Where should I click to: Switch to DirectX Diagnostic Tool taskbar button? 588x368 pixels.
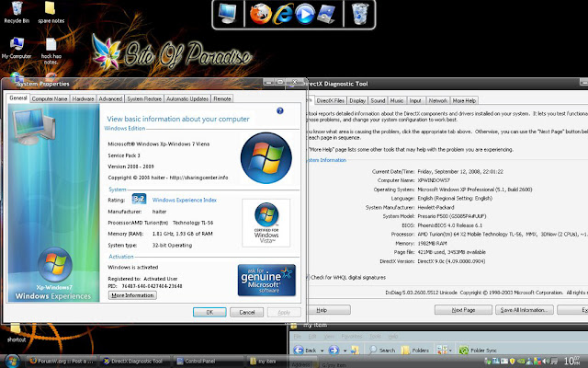133,362
